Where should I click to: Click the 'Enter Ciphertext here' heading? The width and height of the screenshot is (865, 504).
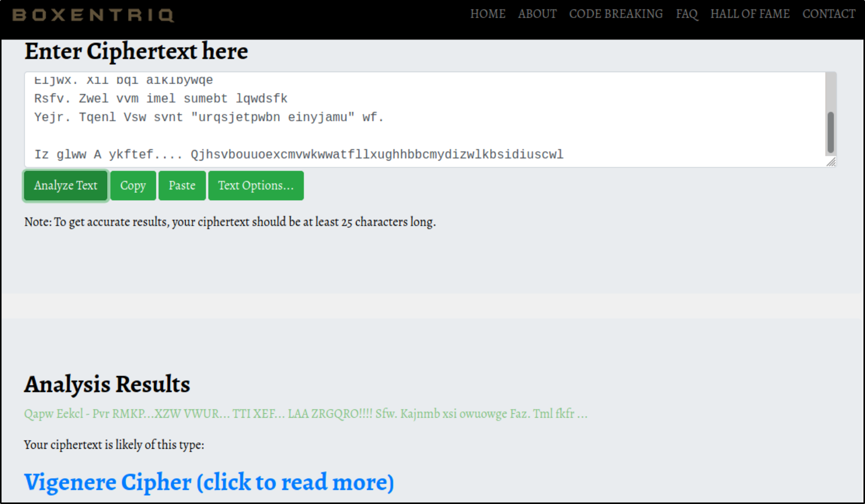click(136, 51)
